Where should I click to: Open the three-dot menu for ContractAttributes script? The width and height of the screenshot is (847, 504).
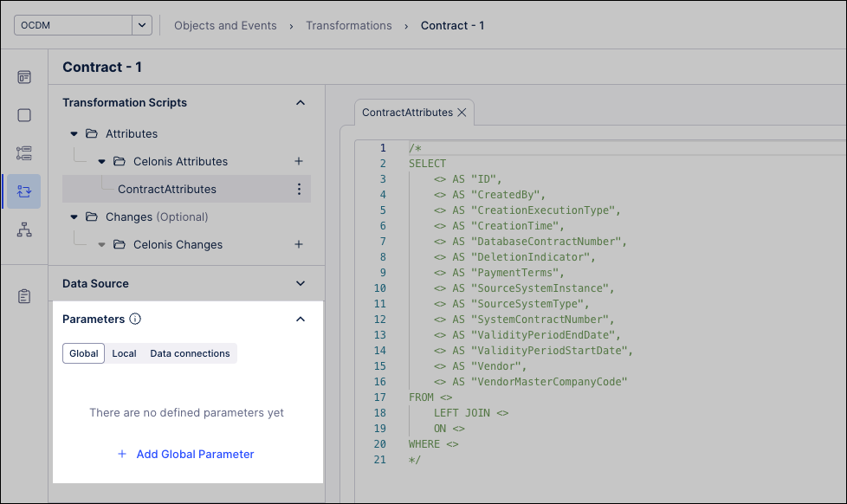point(299,189)
